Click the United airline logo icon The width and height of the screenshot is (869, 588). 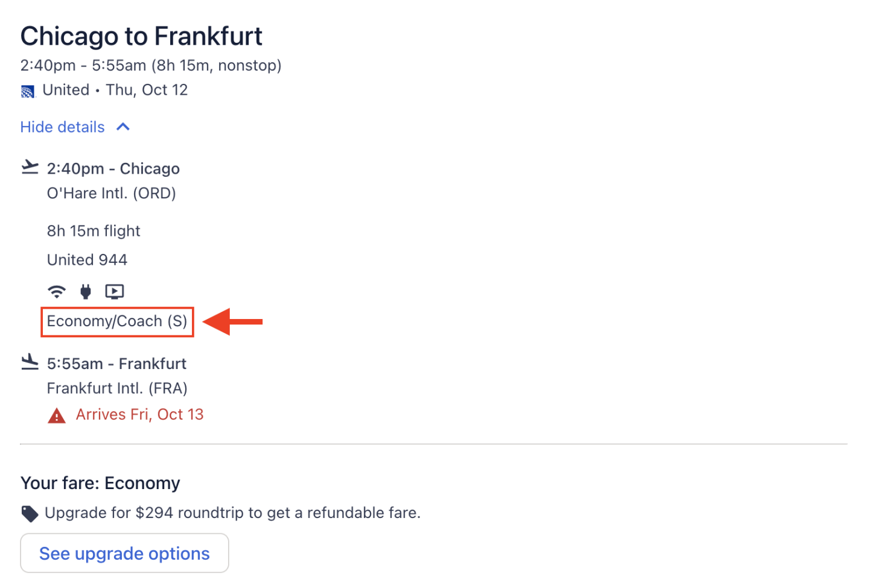pyautogui.click(x=28, y=92)
